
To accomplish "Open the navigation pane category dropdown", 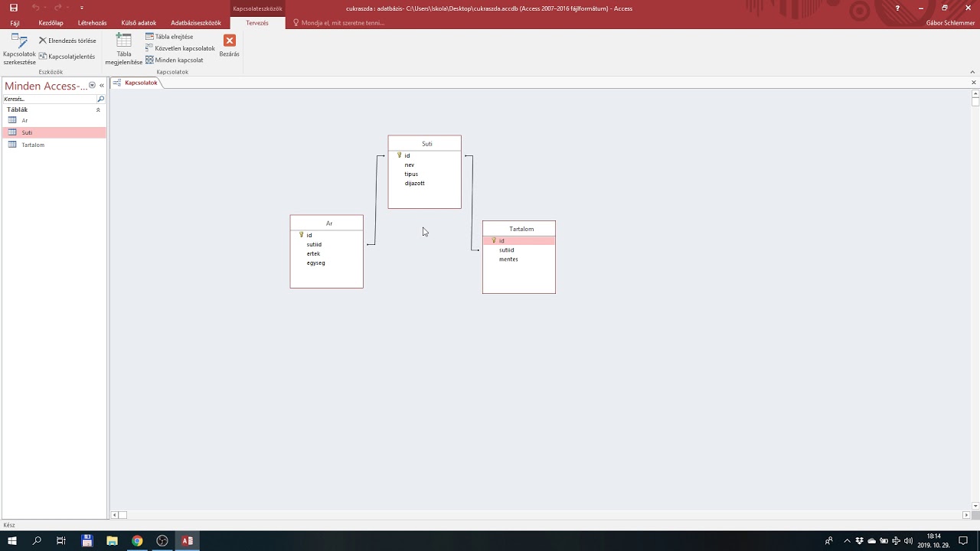I will (x=92, y=86).
